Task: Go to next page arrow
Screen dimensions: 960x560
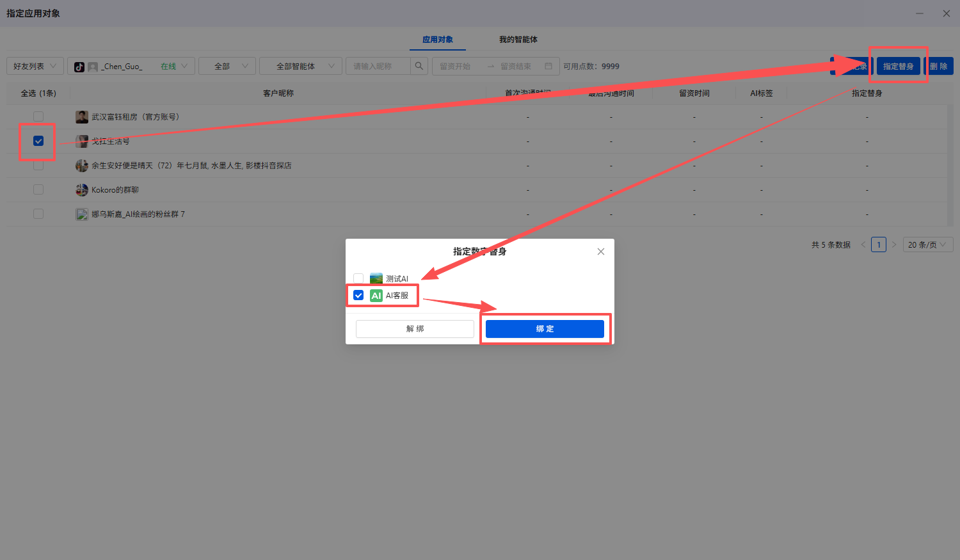Action: tap(894, 244)
